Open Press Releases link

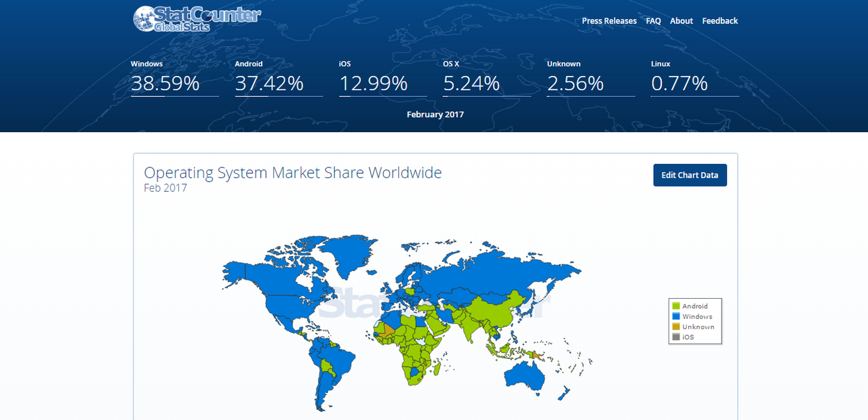pyautogui.click(x=609, y=21)
